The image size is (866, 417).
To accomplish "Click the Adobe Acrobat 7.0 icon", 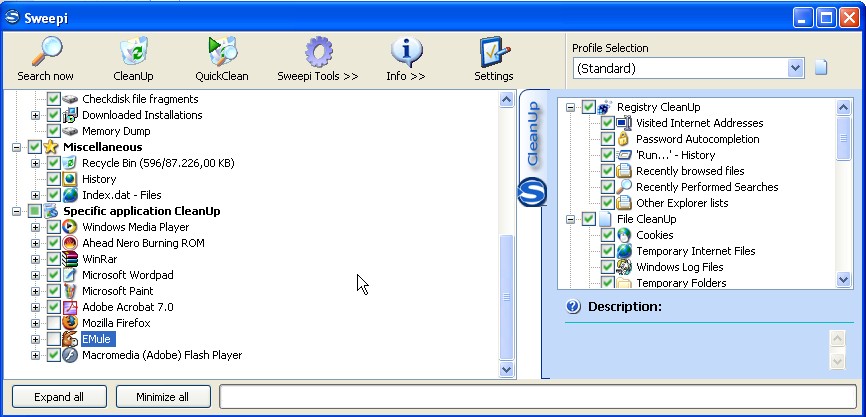I will 70,307.
